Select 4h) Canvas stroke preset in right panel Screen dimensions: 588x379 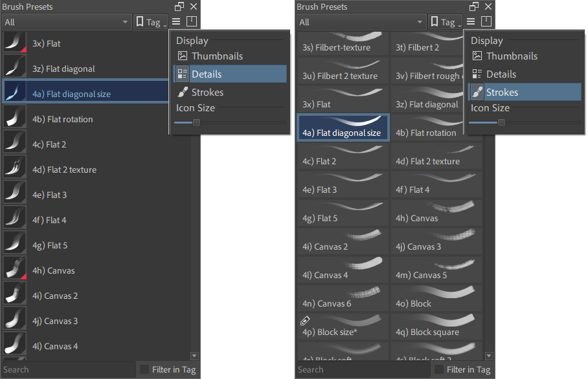coord(436,213)
